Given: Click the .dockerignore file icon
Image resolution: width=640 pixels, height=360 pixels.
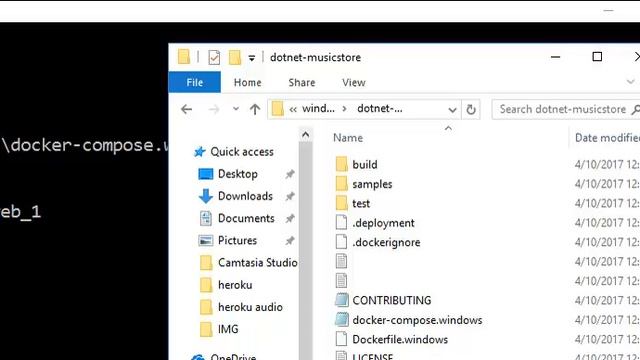Looking at the screenshot, I should coord(341,242).
